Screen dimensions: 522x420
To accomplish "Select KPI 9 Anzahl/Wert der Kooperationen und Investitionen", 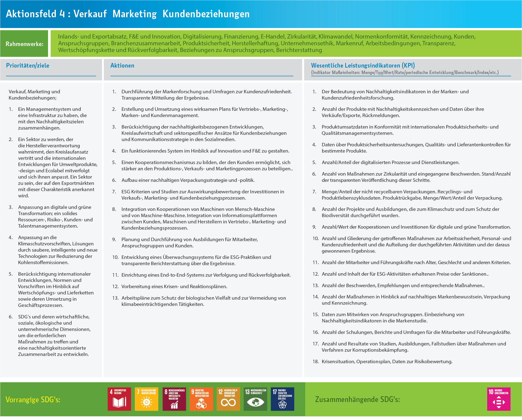I will [412, 227].
